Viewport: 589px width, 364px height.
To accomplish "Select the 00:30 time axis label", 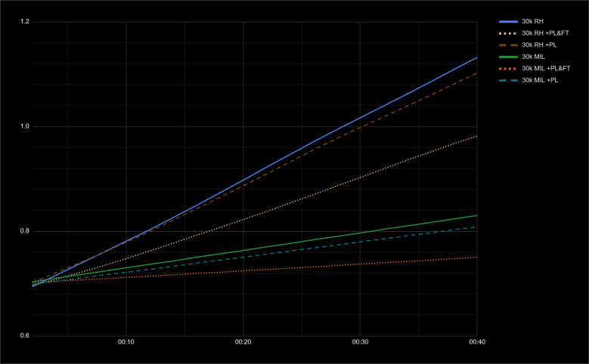I will pos(360,343).
